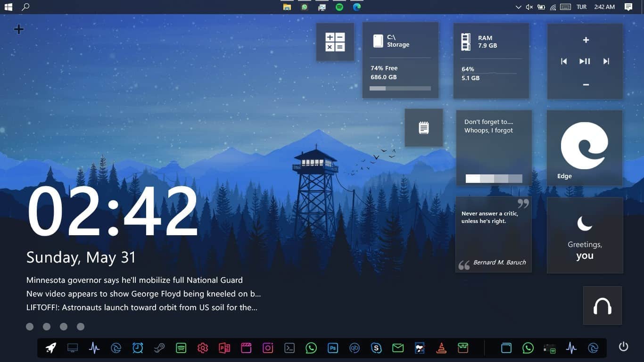Switch to Edge in the top taskbar
This screenshot has width=644, height=362.
coord(357,7)
